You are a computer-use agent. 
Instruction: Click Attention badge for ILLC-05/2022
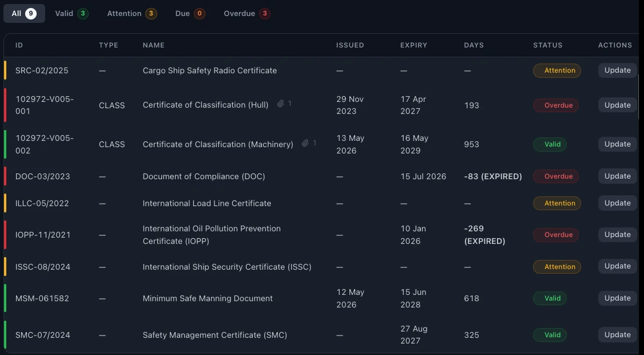coord(557,203)
